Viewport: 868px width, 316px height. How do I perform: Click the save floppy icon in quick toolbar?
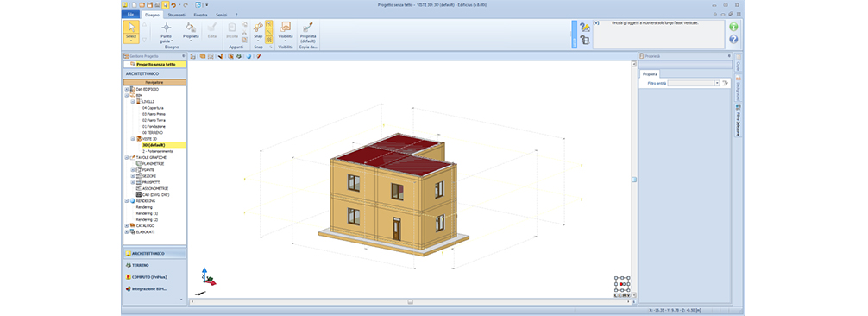[149, 4]
